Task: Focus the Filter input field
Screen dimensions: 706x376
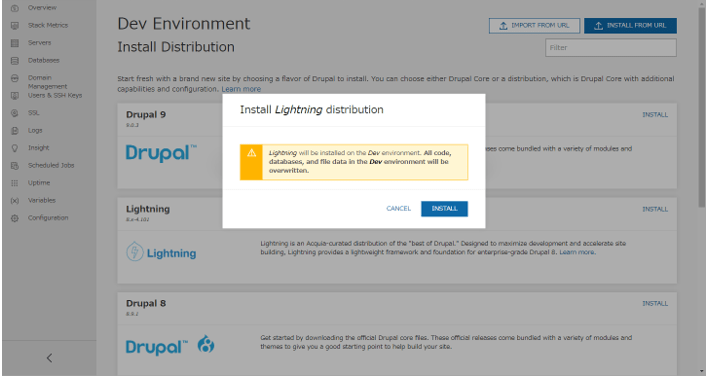Action: (x=611, y=48)
